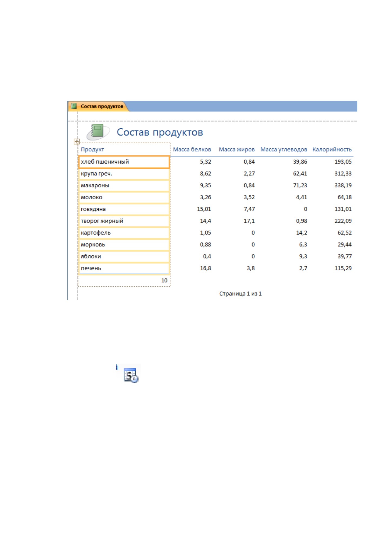Image resolution: width=392 pixels, height=555 pixels.
Task: Select the Калорийность column header
Action: 332,149
